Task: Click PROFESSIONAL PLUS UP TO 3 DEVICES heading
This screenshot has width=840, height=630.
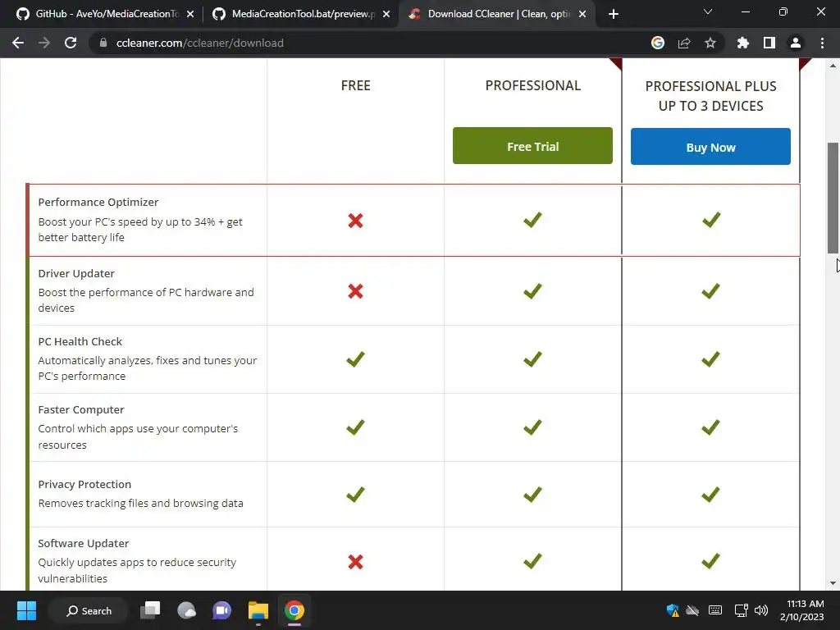Action: tap(711, 96)
